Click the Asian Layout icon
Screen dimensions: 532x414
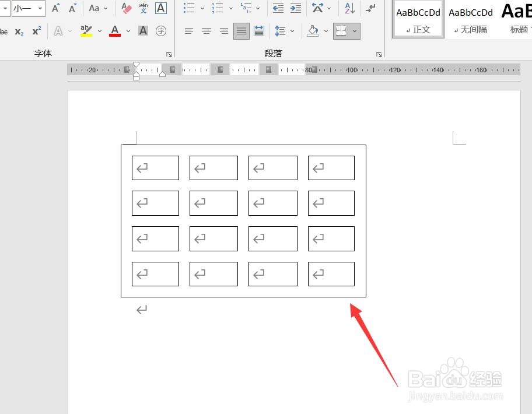click(317, 8)
